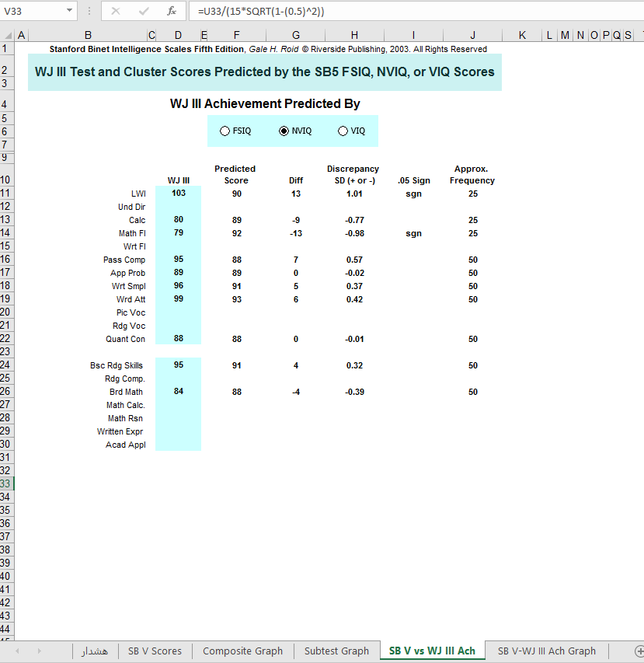This screenshot has width=644, height=663.
Task: Open Insert Function (fx) dialog
Action: point(172,12)
